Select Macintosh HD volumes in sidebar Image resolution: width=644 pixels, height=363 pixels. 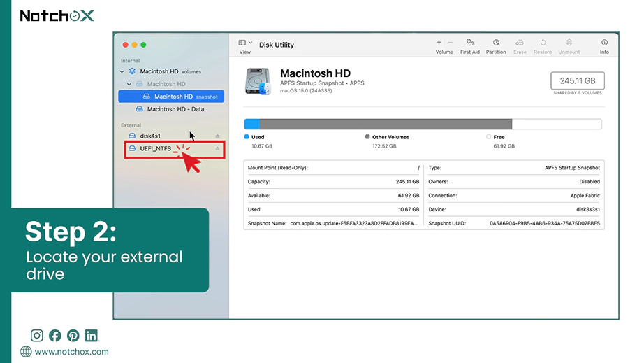pyautogui.click(x=171, y=71)
